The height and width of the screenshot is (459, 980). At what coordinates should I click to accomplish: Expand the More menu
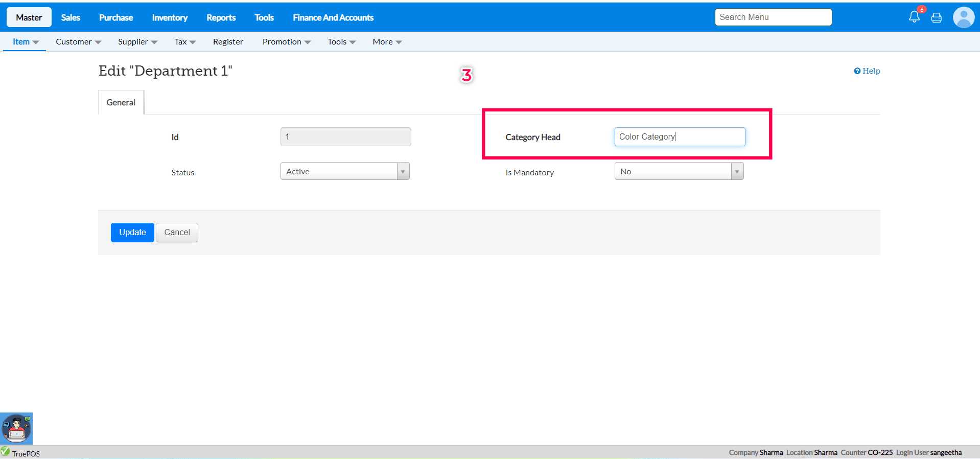(x=387, y=42)
